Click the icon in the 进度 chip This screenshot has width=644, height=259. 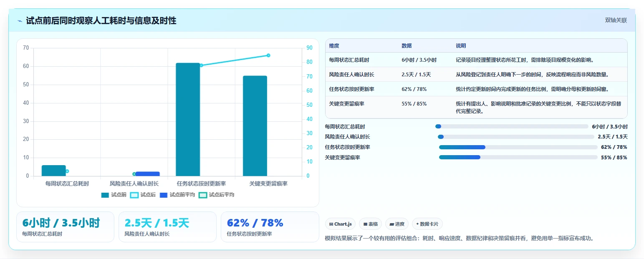(x=391, y=224)
